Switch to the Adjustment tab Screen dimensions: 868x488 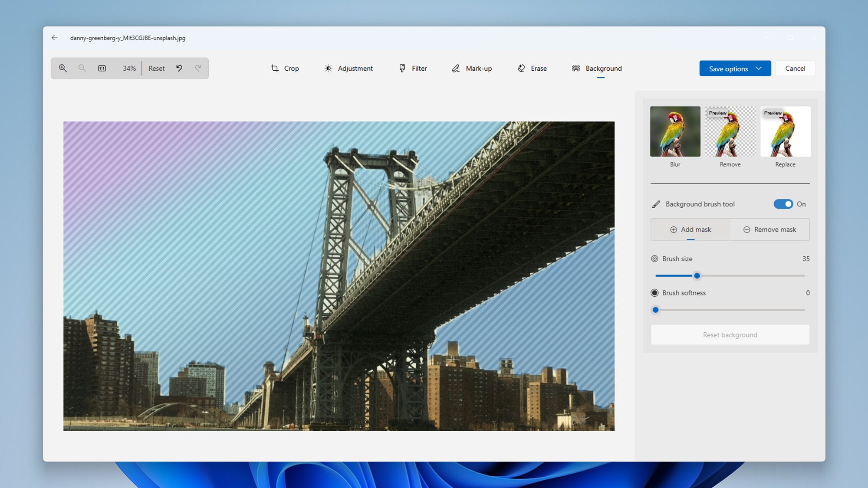(349, 68)
